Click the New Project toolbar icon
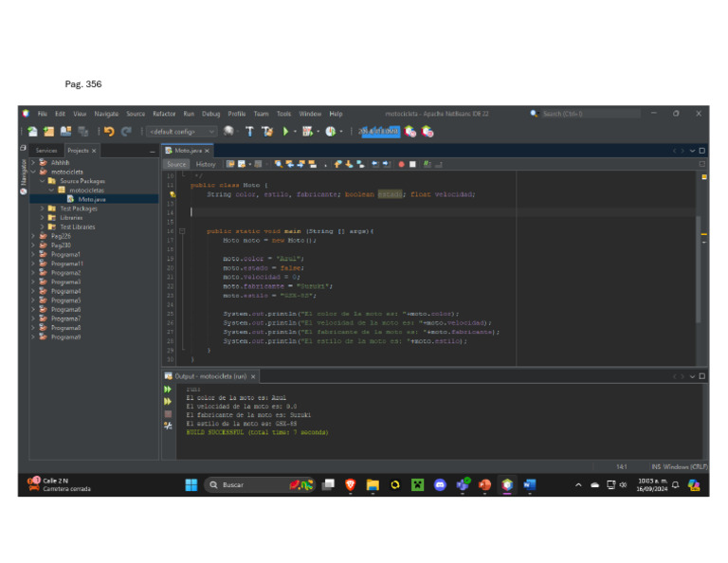 49,132
